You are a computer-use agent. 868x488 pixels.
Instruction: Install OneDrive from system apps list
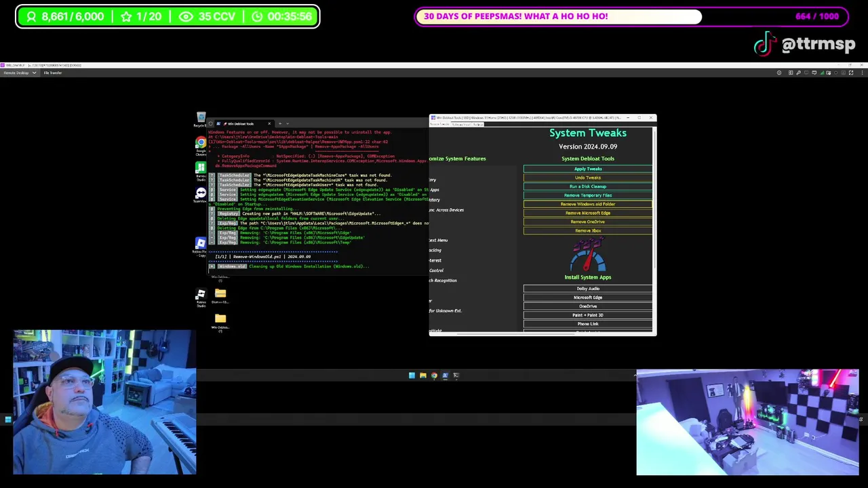(588, 306)
